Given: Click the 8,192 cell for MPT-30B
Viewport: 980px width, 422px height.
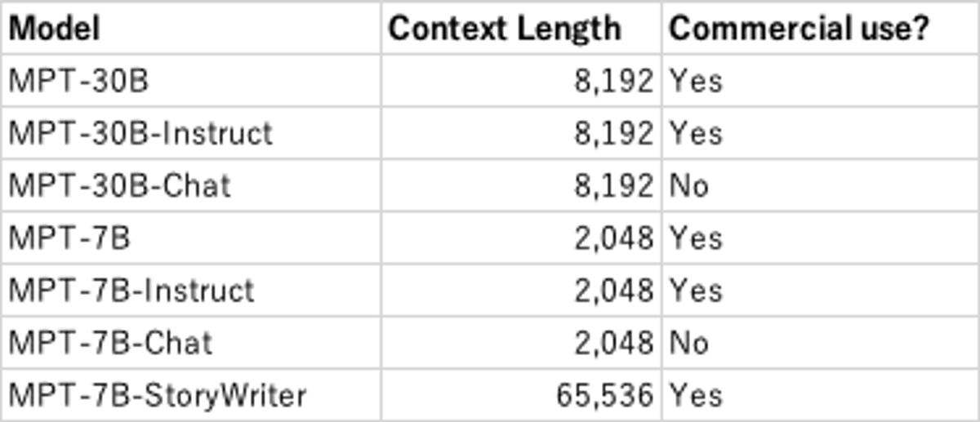Looking at the screenshot, I should (x=521, y=81).
